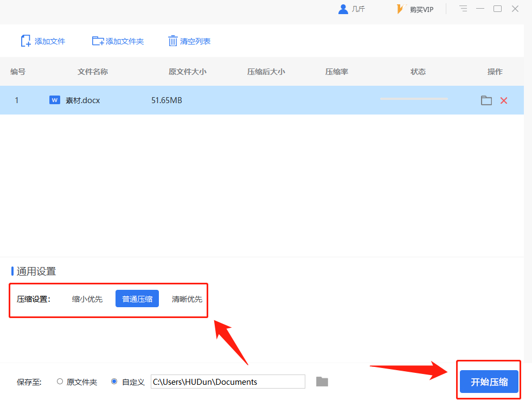Screen dimensions: 532x400
Task: Click the 清空列表 label
Action: [x=195, y=41]
